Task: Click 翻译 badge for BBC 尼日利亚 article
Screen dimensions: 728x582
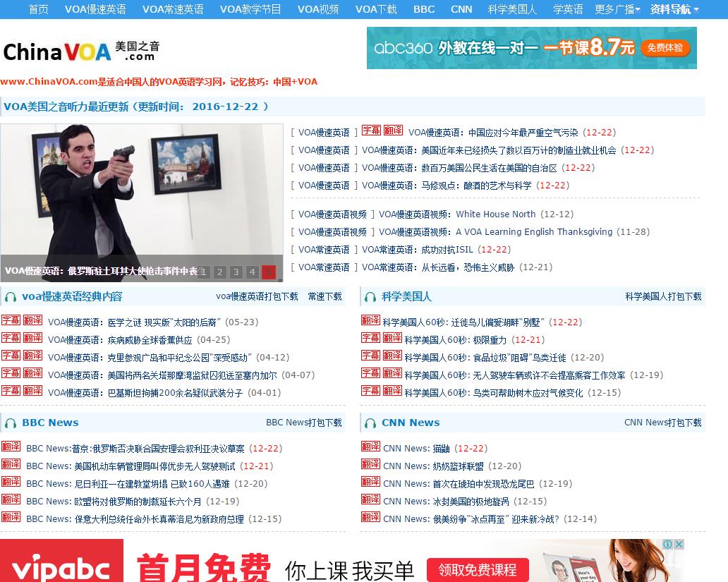Action: tap(11, 482)
